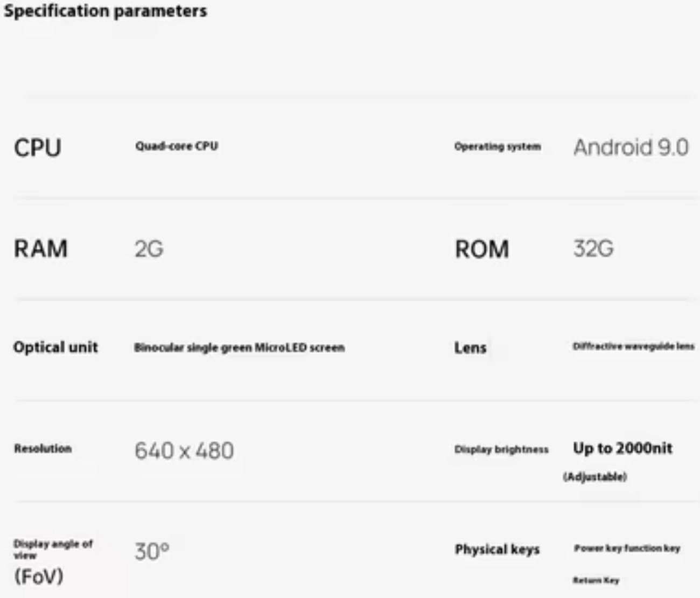Click the Resolution label
Image resolution: width=700 pixels, height=598 pixels.
point(43,448)
